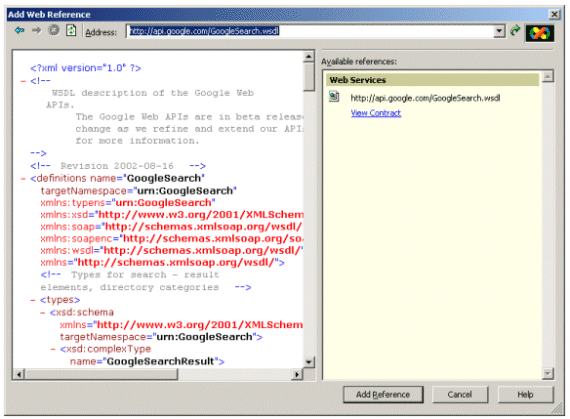Click the "WSDL description of the Google Web" comment
Viewport: 570px width, 419px height.
tap(153, 93)
